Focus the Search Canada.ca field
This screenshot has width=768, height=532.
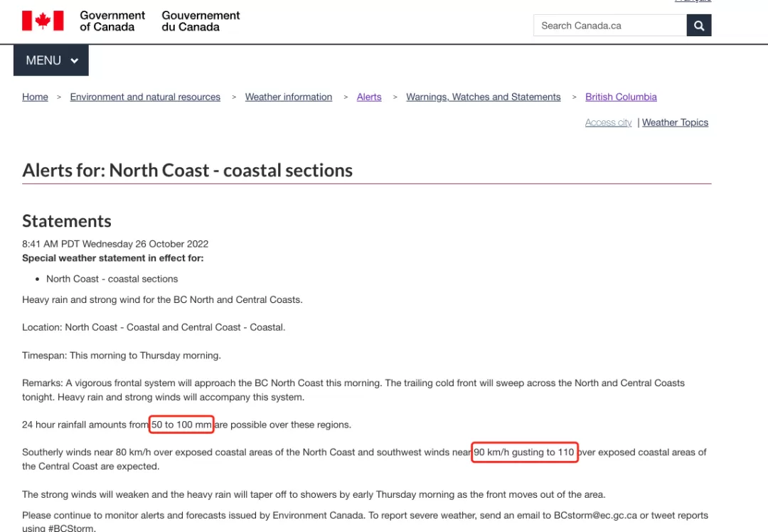coord(610,26)
